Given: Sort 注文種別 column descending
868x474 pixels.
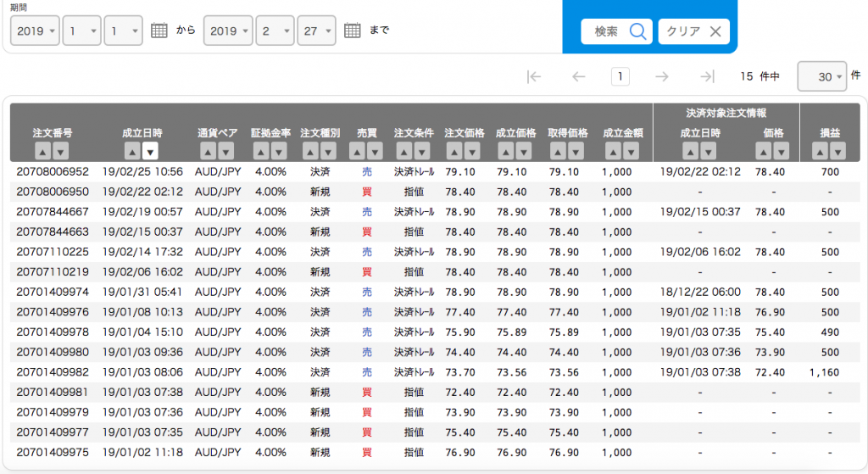Looking at the screenshot, I should point(329,151).
